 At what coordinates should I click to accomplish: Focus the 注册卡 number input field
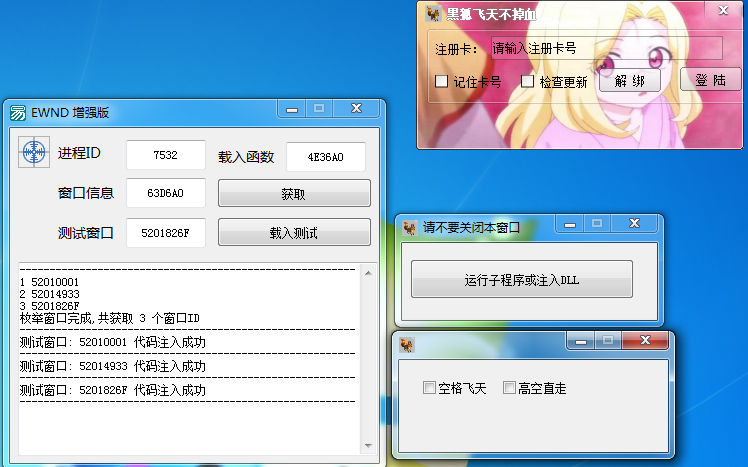point(605,48)
